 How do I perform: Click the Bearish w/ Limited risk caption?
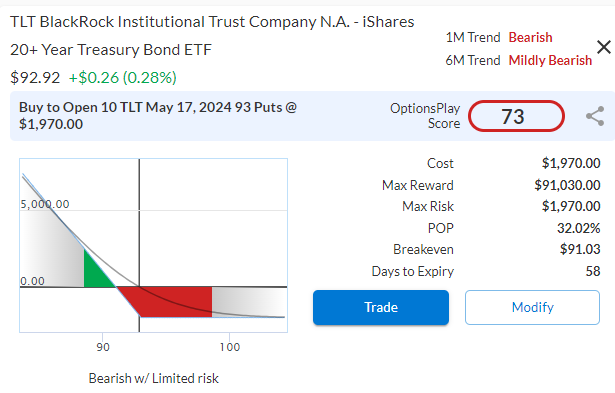(x=153, y=378)
